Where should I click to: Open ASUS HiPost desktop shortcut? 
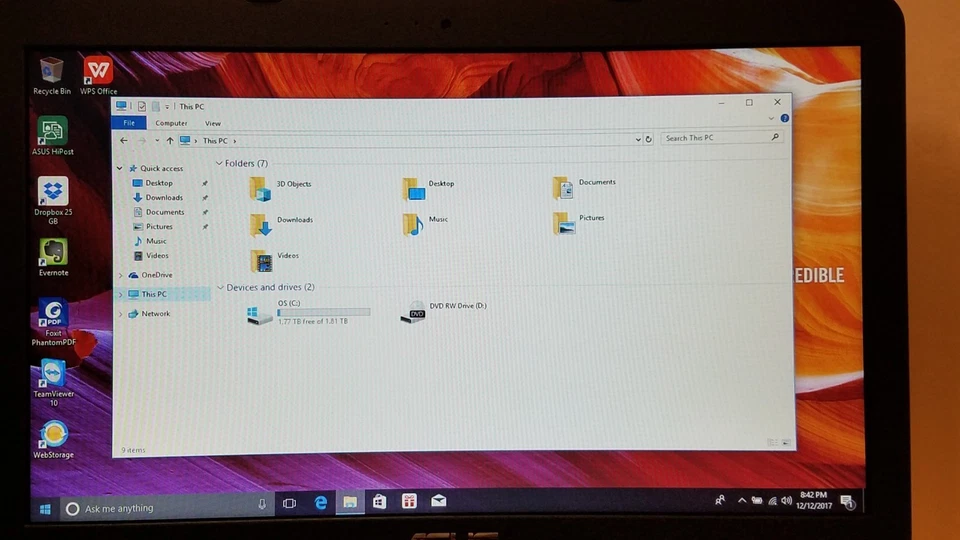point(53,135)
